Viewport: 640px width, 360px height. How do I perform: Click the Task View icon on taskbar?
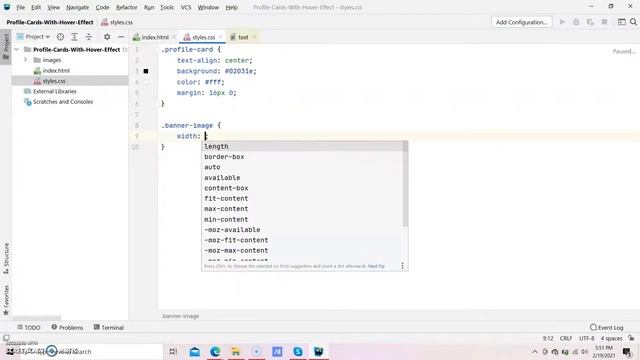point(173,351)
